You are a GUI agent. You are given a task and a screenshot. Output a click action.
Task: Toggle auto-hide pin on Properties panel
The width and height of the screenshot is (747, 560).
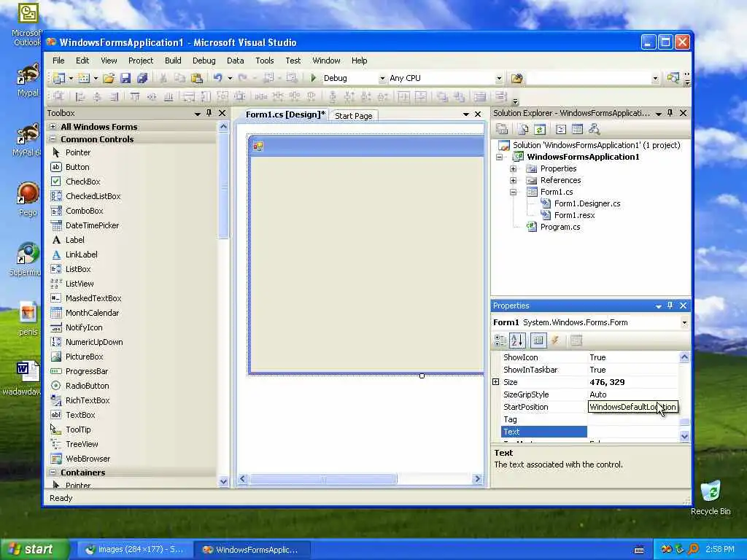(670, 306)
